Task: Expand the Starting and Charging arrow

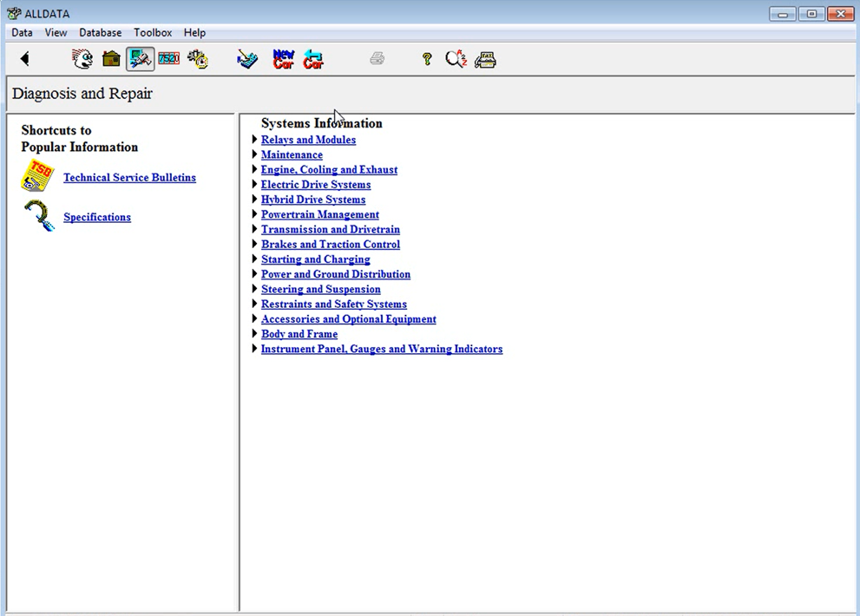Action: point(254,259)
